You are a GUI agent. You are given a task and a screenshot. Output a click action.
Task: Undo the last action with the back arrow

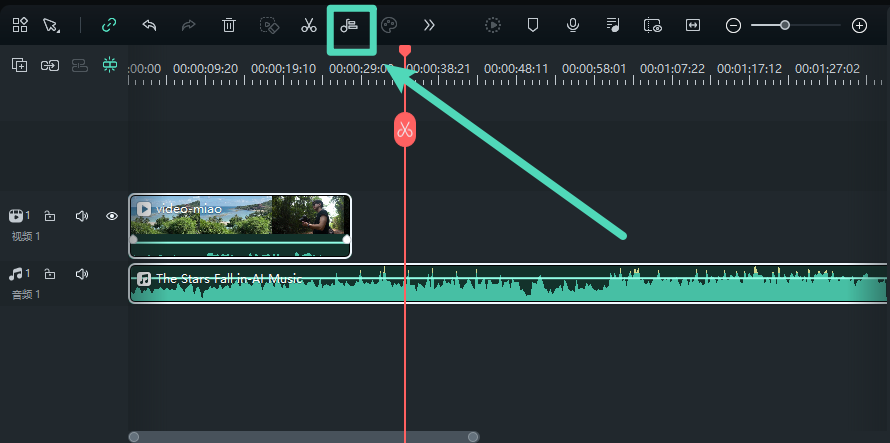point(149,26)
